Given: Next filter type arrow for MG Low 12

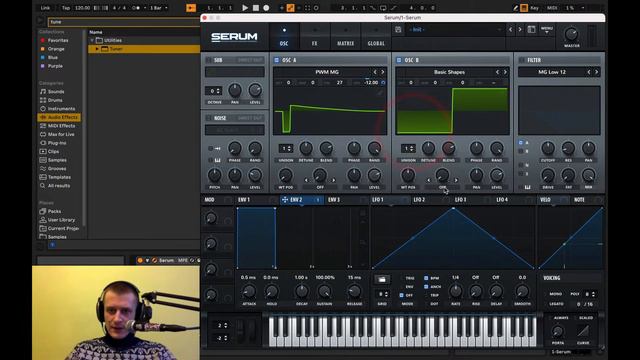Looking at the screenshot, I should click(596, 72).
